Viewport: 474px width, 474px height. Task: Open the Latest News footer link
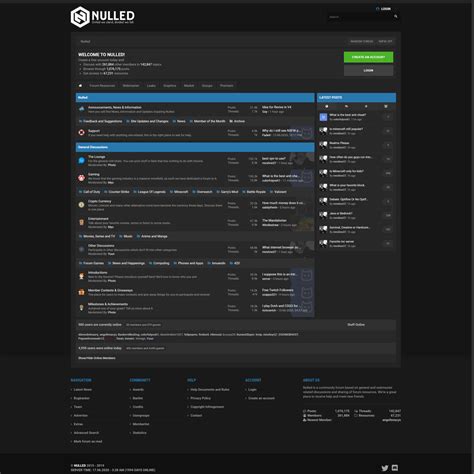(x=83, y=389)
